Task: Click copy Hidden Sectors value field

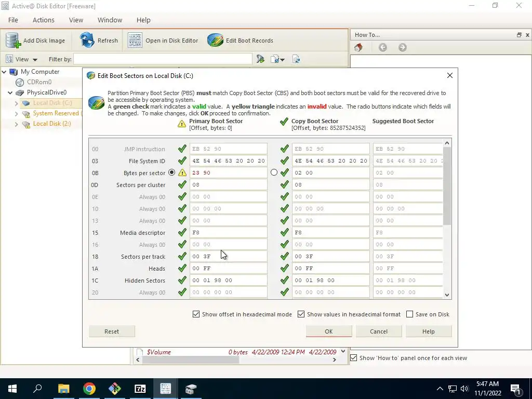Action: point(331,280)
